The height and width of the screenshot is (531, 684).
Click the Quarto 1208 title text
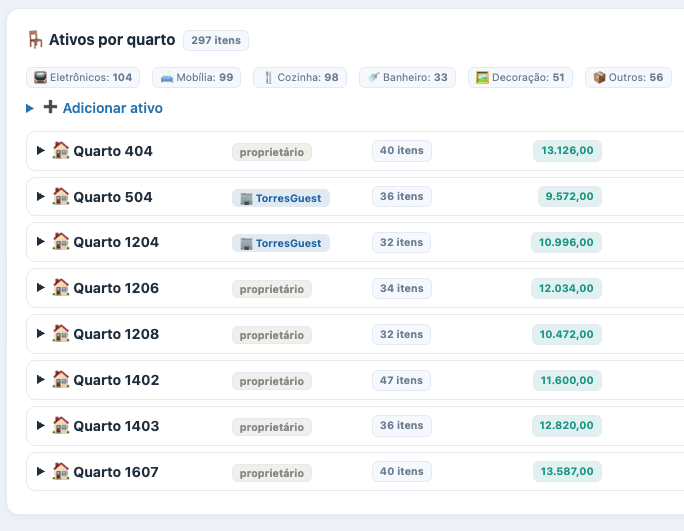tap(116, 334)
